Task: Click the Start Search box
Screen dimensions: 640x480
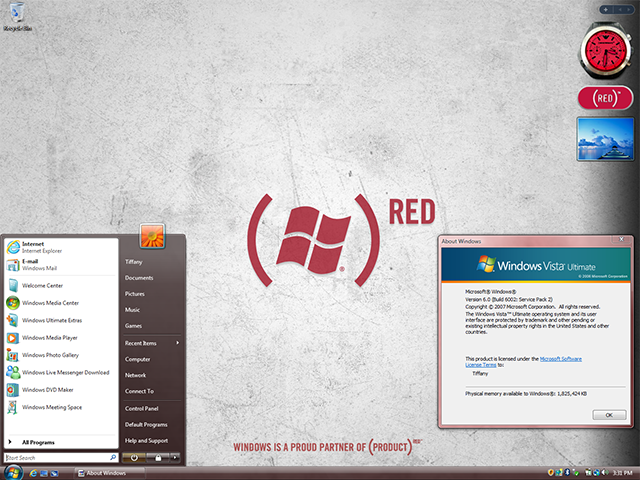Action: (58, 457)
